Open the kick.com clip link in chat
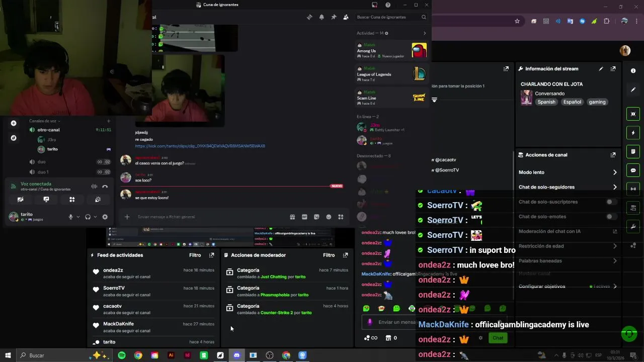 tap(200, 146)
